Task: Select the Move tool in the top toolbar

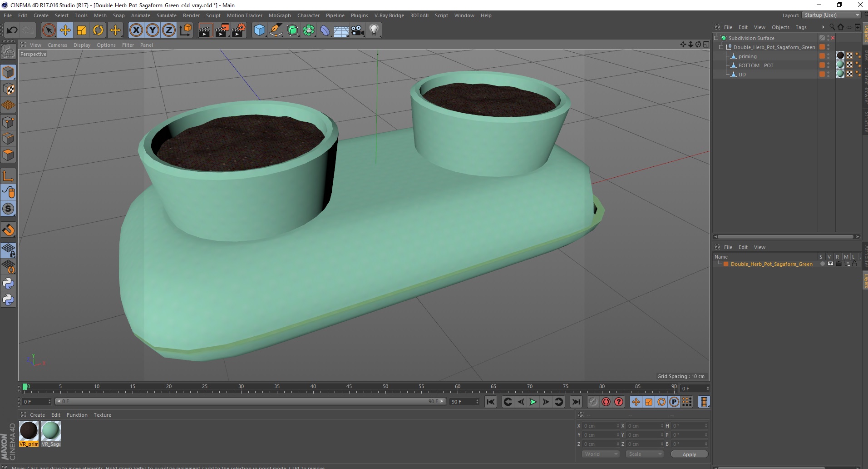Action: 65,30
